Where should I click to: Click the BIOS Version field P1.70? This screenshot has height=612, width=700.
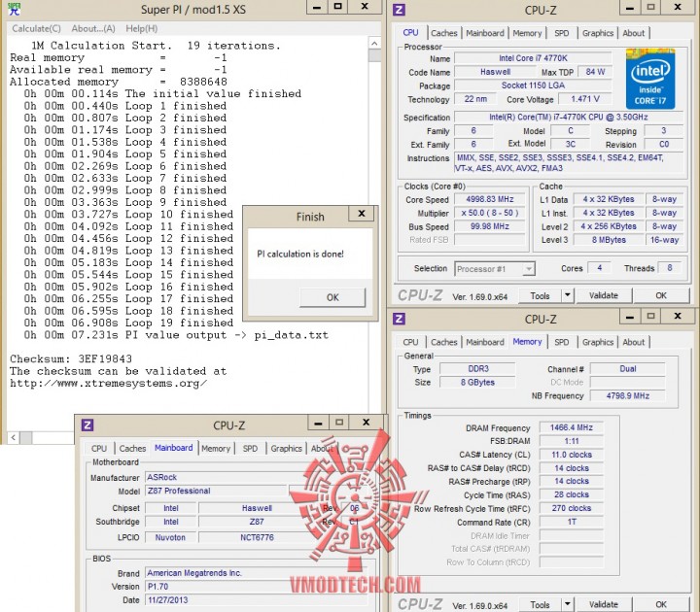point(259,587)
